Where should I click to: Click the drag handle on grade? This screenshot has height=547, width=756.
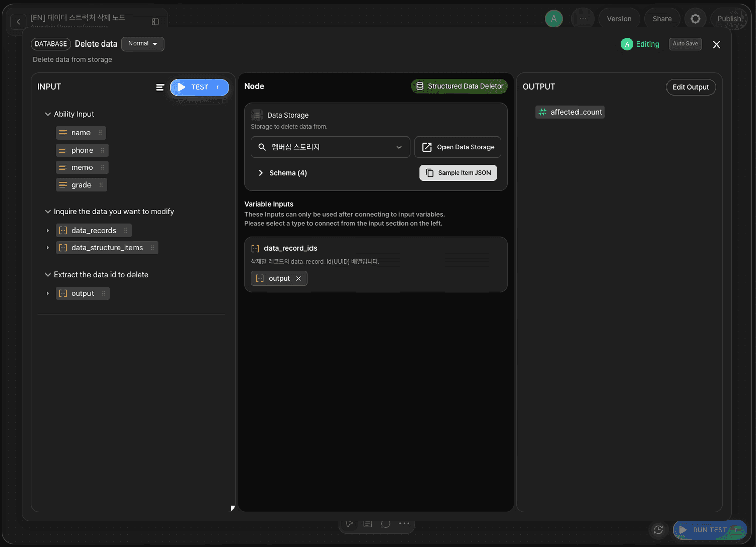101,185
